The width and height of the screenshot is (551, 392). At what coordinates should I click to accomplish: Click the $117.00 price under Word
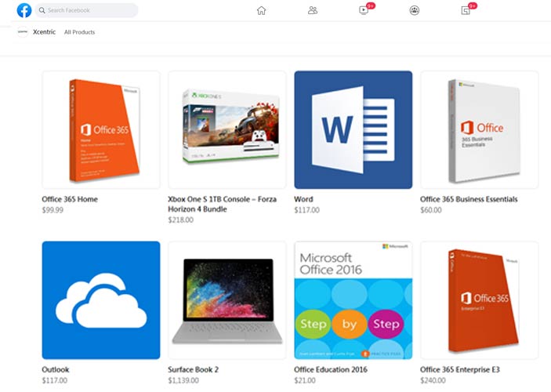tap(306, 210)
